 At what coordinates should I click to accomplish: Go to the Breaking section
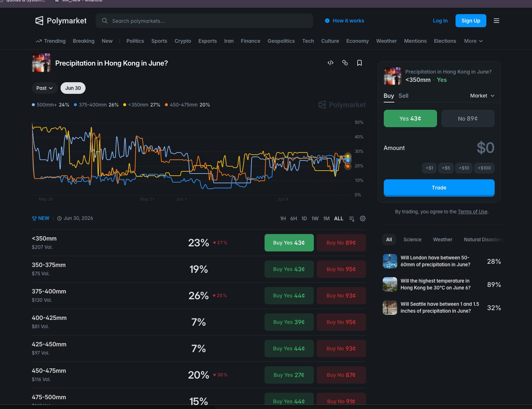(83, 41)
